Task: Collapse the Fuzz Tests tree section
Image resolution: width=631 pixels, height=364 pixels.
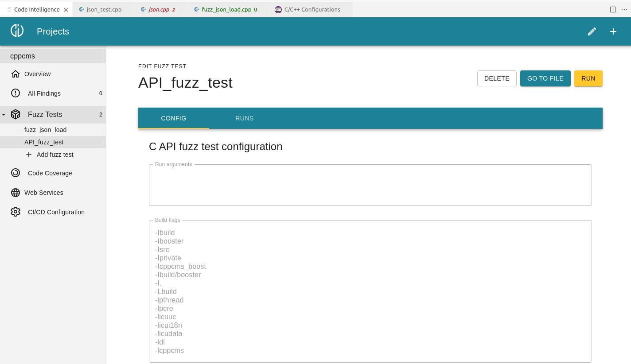Action: tap(4, 115)
